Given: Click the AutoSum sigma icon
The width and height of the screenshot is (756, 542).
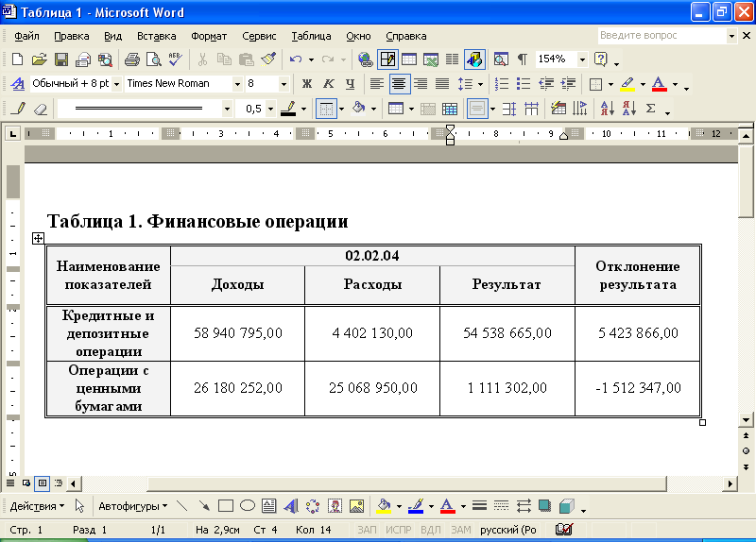Looking at the screenshot, I should [x=651, y=109].
